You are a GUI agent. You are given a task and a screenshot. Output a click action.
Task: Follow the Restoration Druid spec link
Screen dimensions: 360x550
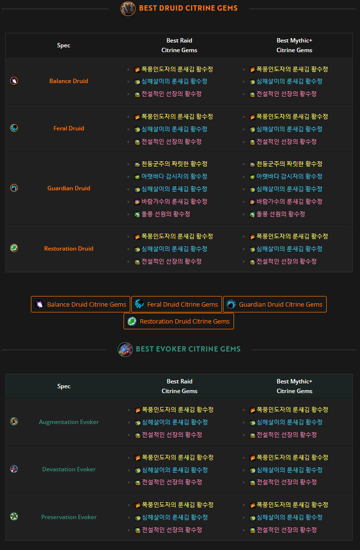tap(69, 249)
